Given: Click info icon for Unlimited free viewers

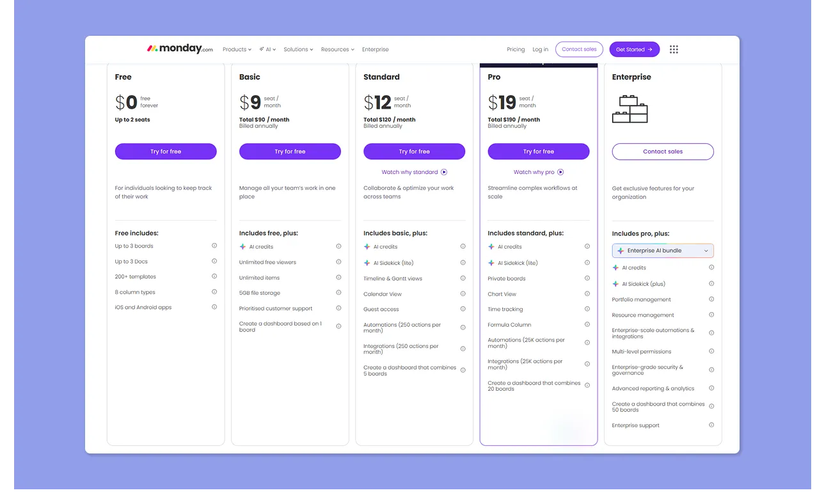Looking at the screenshot, I should click(x=338, y=262).
